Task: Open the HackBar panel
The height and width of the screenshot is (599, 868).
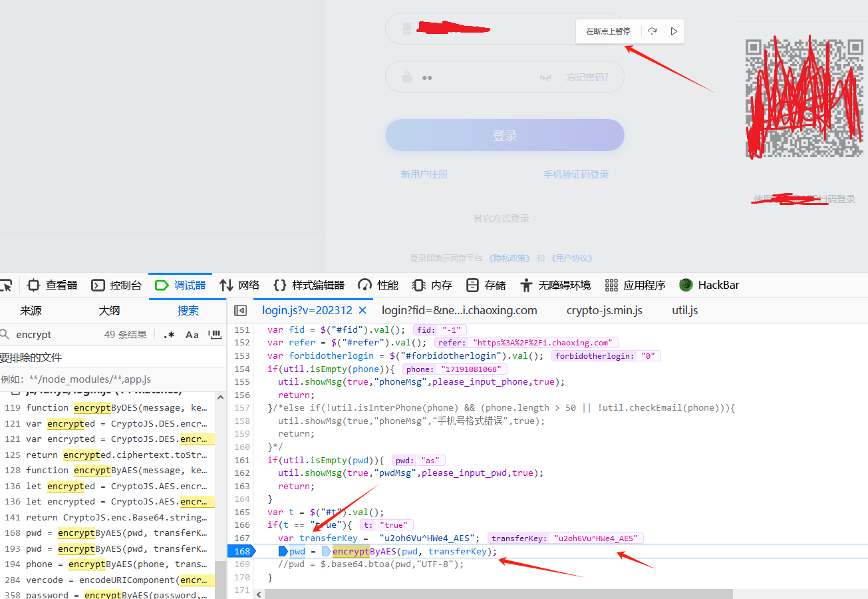Action: (x=709, y=286)
